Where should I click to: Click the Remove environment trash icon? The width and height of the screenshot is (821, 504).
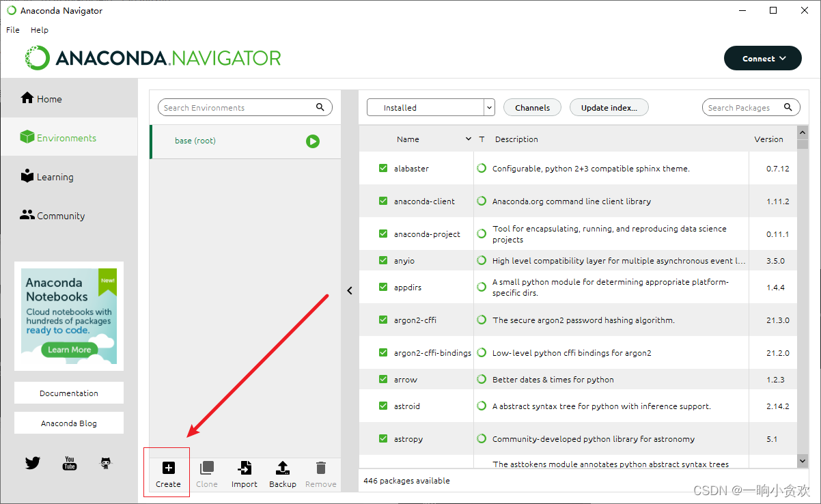pyautogui.click(x=321, y=468)
